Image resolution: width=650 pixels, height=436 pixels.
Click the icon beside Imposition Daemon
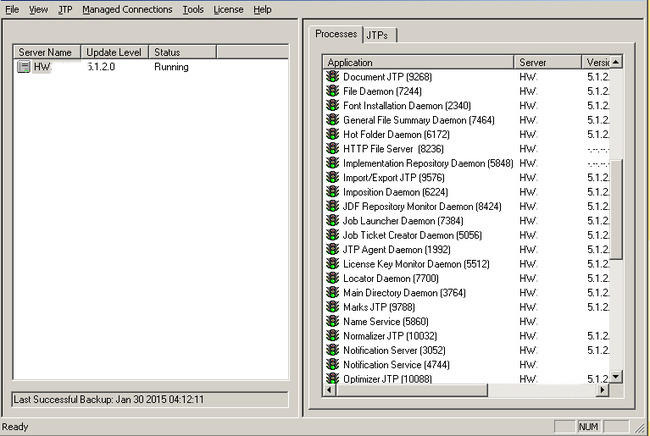pyautogui.click(x=332, y=192)
